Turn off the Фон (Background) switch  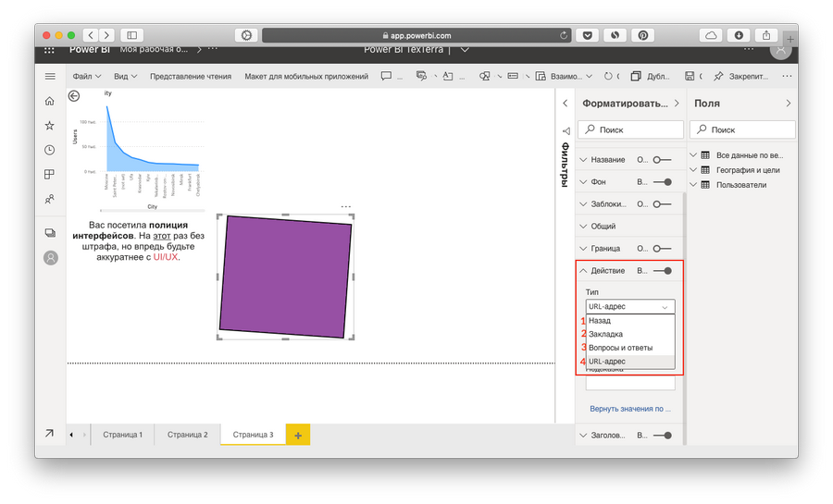pos(661,182)
